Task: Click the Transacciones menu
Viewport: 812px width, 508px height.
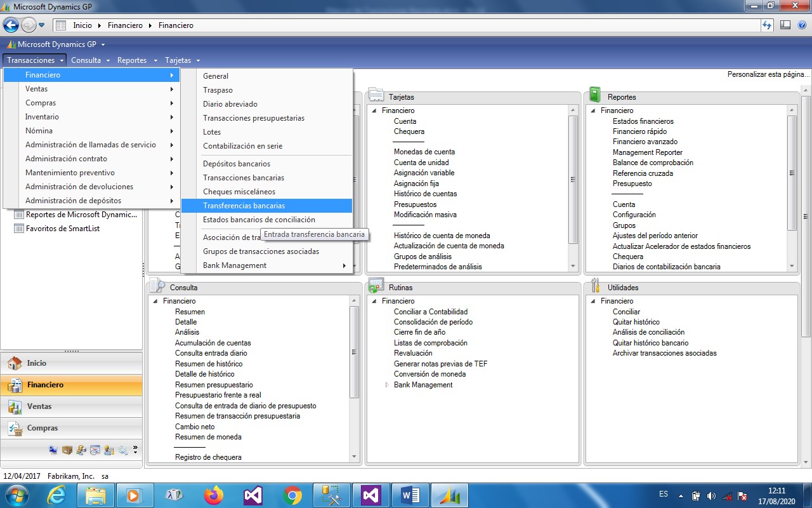Action: [x=35, y=60]
